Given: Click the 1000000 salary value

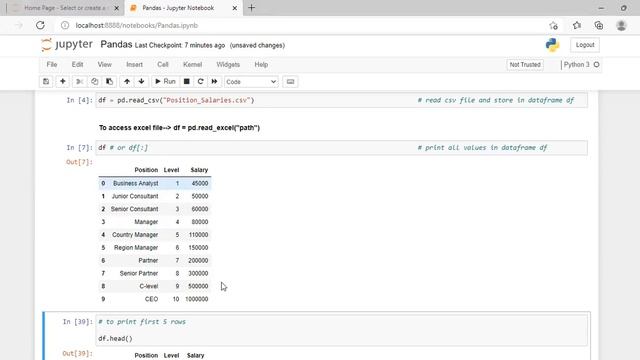Looking at the screenshot, I should [197, 299].
